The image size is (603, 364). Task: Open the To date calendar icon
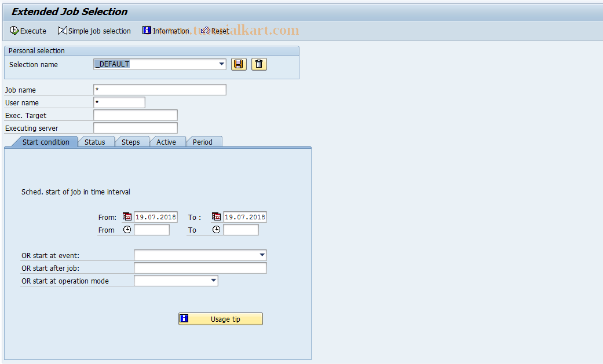(x=216, y=217)
